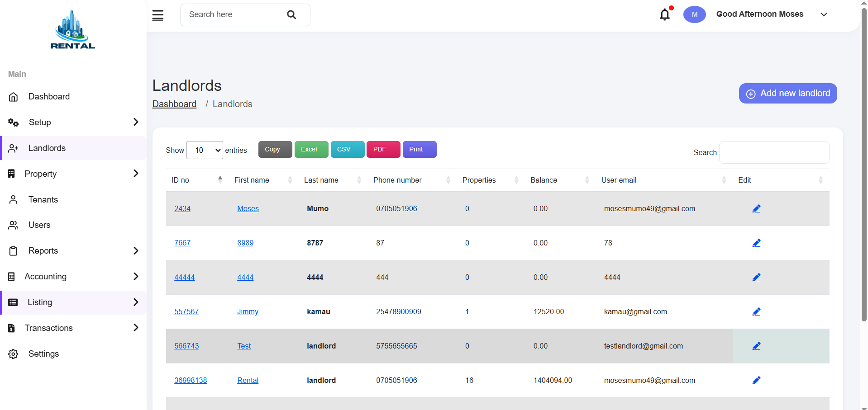Open the Show entries dropdown
The width and height of the screenshot is (868, 410).
click(x=205, y=150)
